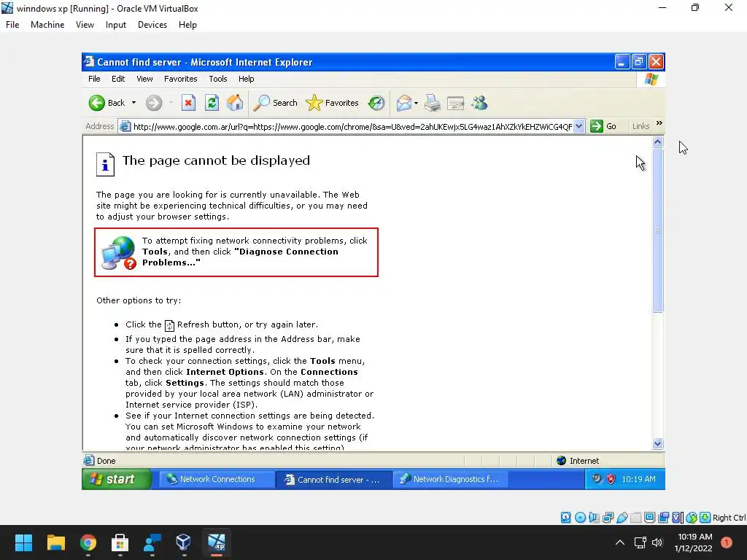
Task: Click the scroll up arrow of page
Action: pos(658,142)
